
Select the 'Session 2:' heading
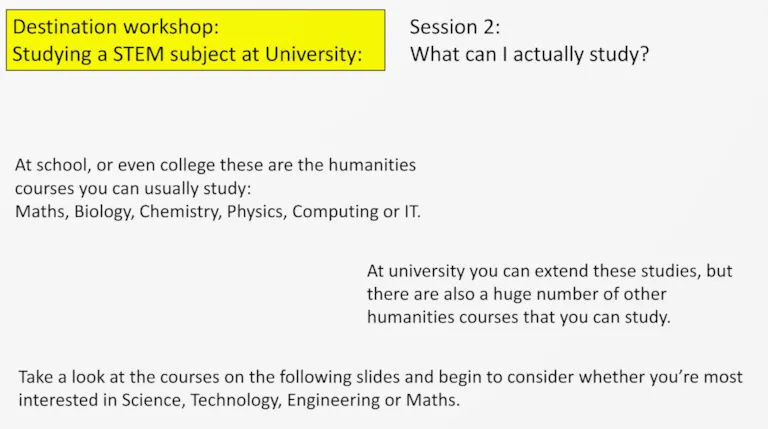tap(455, 26)
